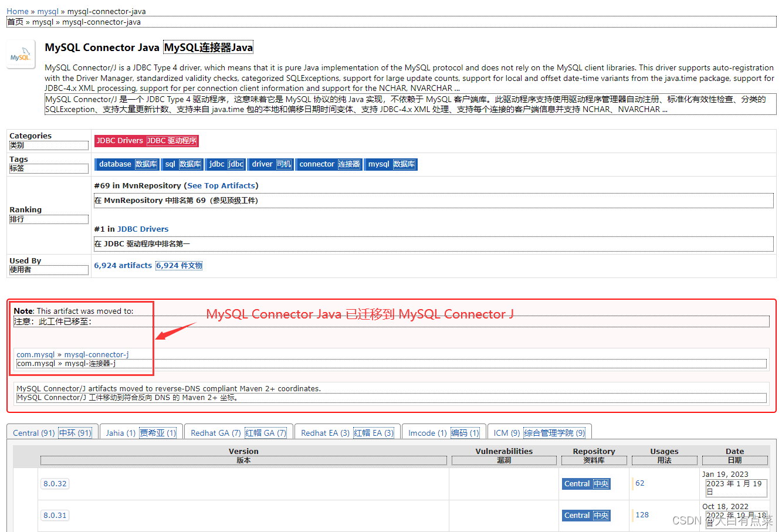Click the Ranking row label

(x=26, y=209)
